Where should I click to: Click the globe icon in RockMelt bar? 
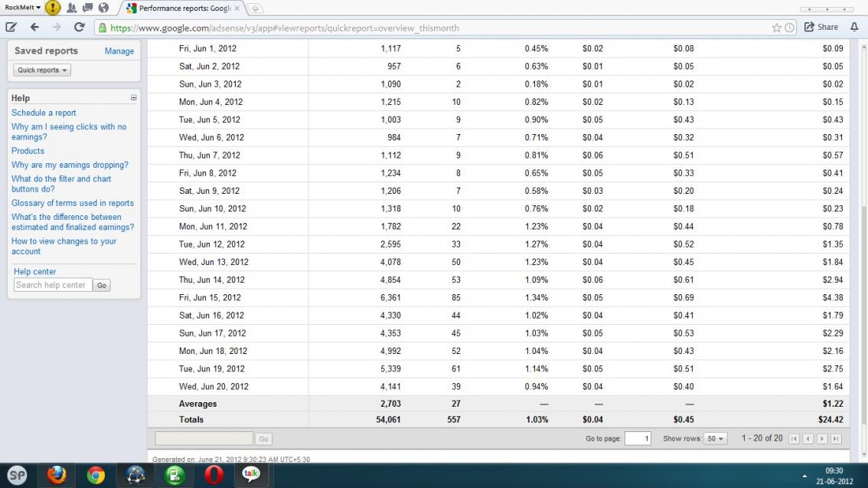(103, 8)
